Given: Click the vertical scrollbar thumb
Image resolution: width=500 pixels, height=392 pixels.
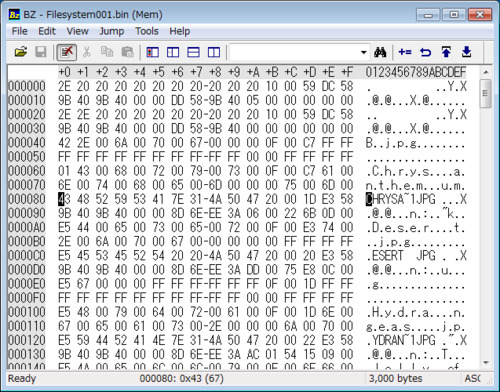Looking at the screenshot, I should point(486,93).
